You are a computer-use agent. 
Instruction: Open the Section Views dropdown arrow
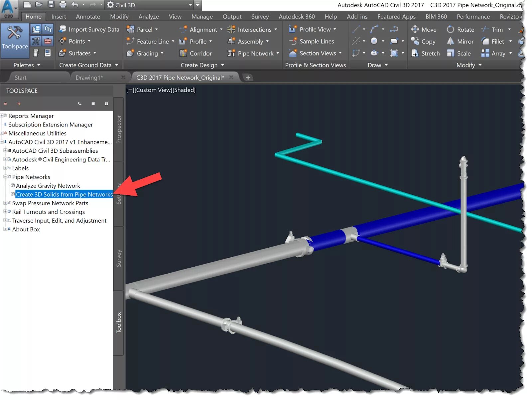[340, 53]
